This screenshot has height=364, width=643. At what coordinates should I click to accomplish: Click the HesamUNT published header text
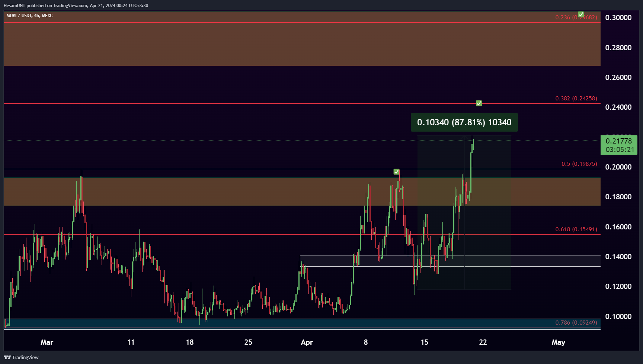[76, 6]
